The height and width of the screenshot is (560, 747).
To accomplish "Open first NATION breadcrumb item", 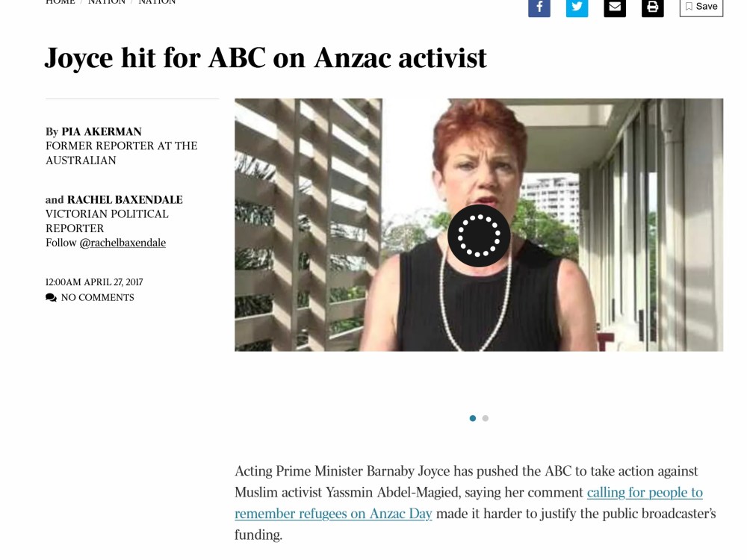I will point(107,2).
